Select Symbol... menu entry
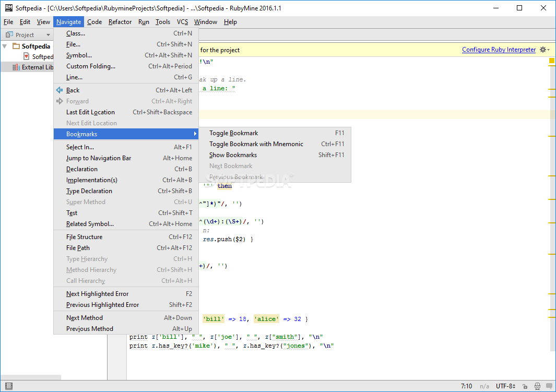 126,55
